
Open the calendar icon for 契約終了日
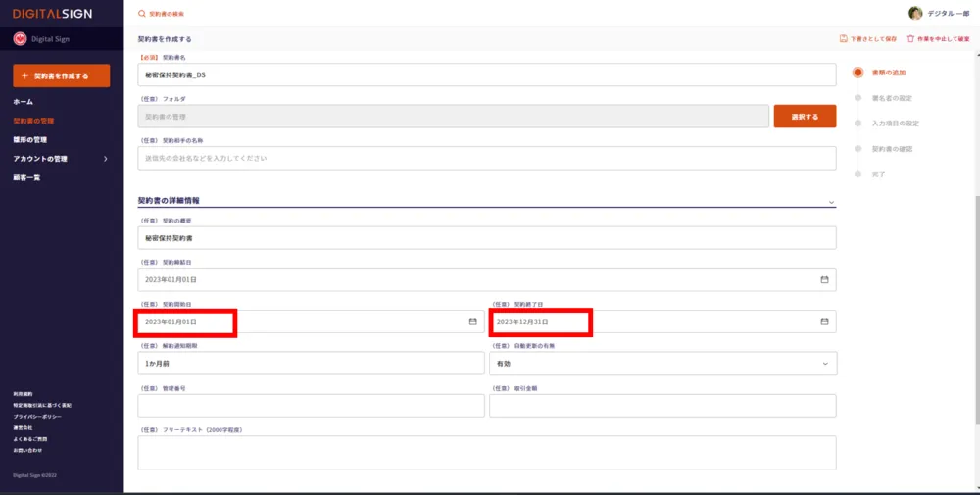point(824,322)
